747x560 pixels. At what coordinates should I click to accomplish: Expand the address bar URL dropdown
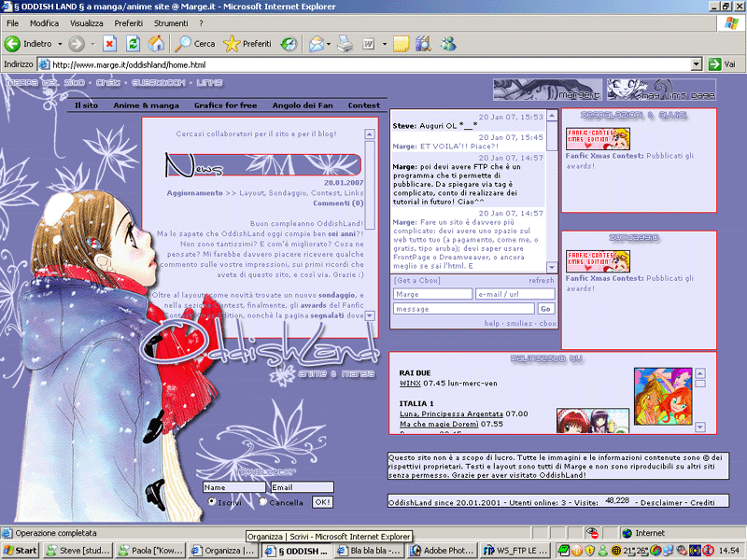pos(697,64)
